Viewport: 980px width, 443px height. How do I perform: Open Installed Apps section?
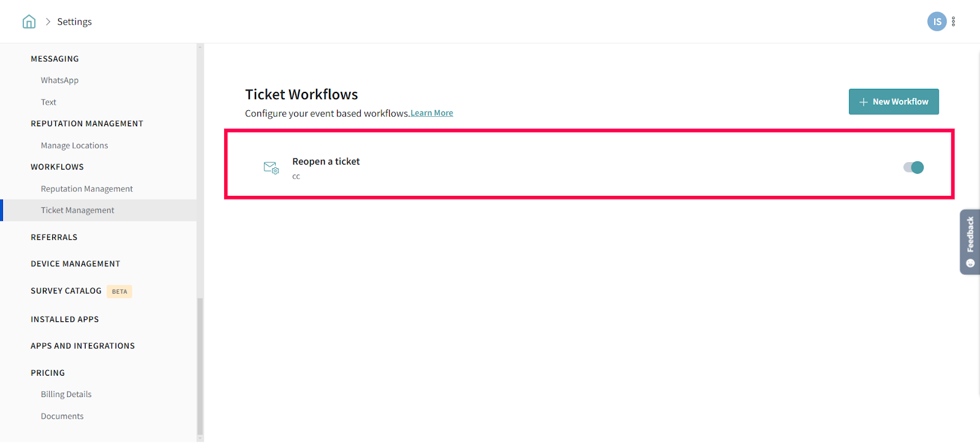[x=64, y=319]
